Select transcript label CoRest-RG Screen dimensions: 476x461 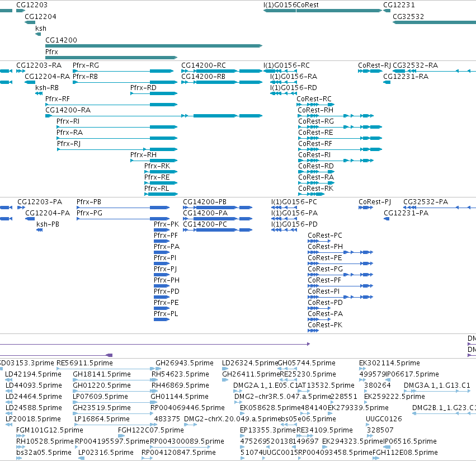(x=316, y=121)
